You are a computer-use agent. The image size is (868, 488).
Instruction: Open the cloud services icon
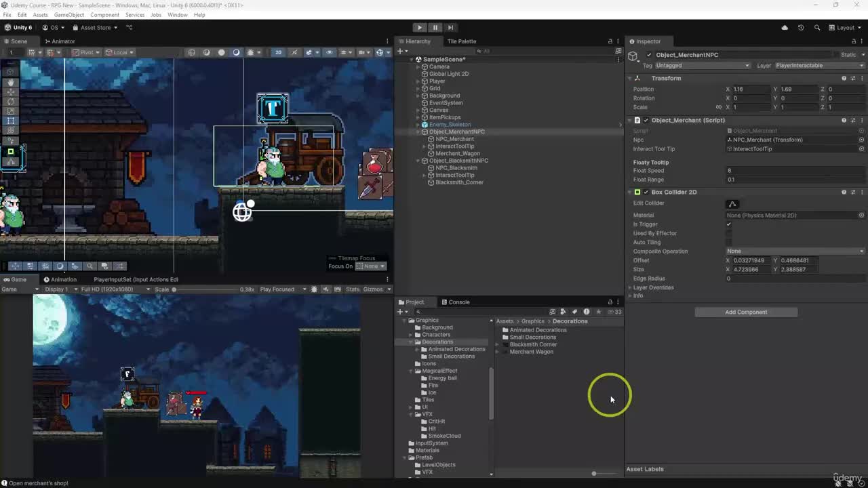tap(785, 28)
